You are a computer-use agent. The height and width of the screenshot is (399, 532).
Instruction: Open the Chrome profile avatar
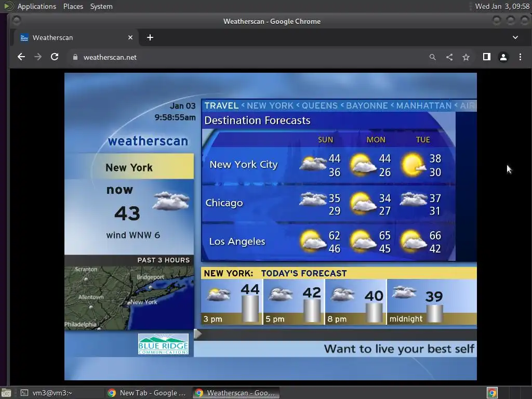click(503, 57)
